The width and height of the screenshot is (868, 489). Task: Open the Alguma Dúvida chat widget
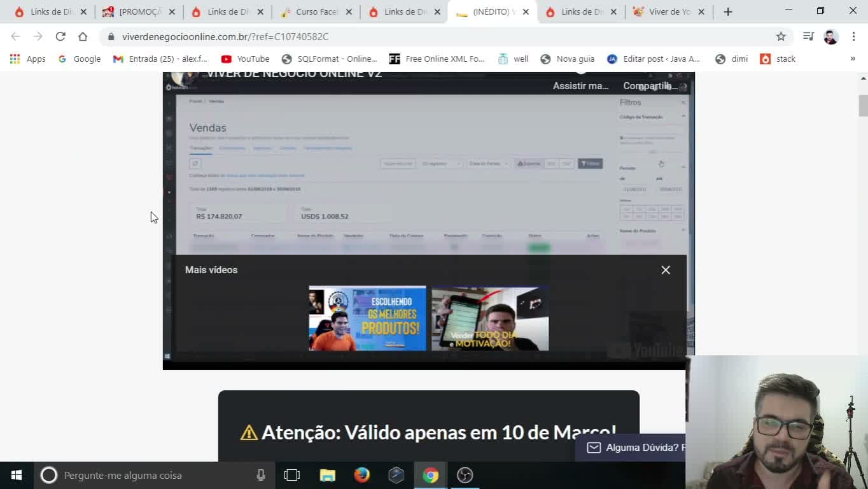630,448
